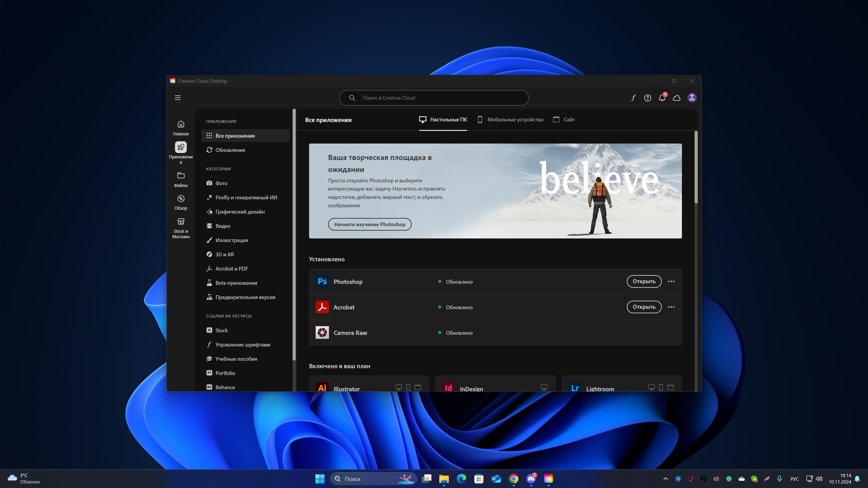Click the Acrobat app icon
The height and width of the screenshot is (488, 868).
(322, 307)
